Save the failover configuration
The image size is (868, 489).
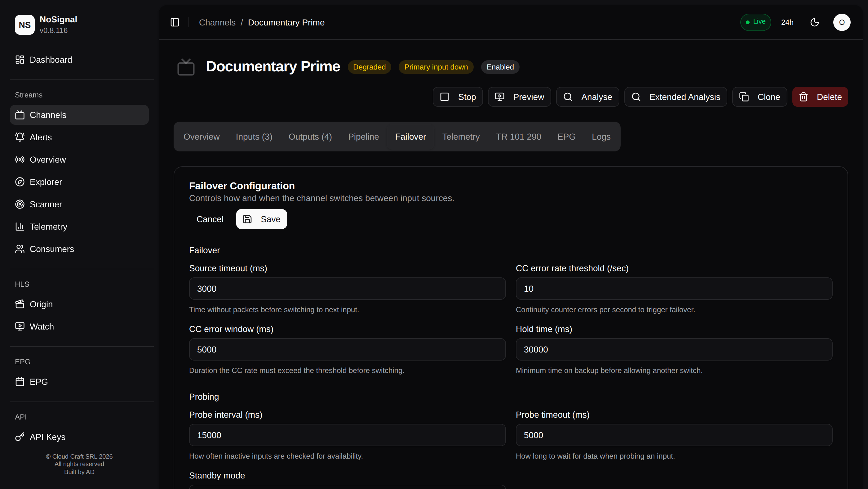tap(261, 219)
